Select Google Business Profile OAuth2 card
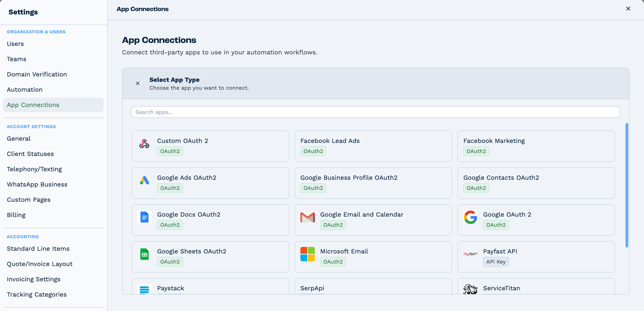Image resolution: width=644 pixels, height=311 pixels. pyautogui.click(x=373, y=183)
